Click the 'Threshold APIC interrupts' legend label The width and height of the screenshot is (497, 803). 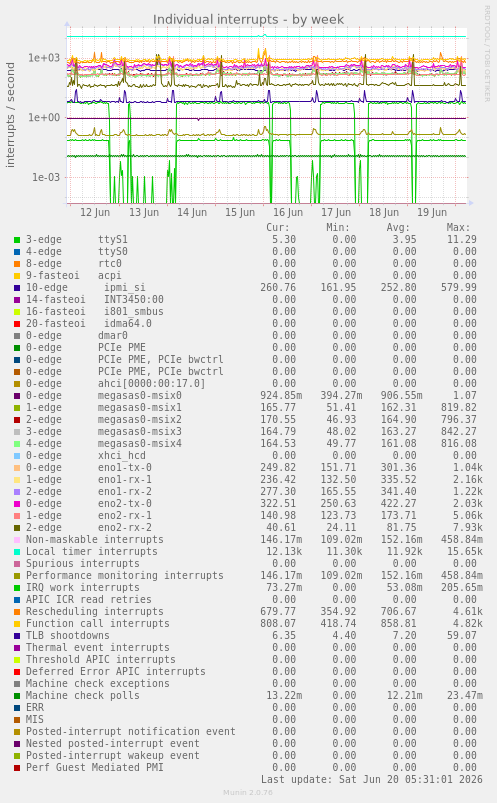pyautogui.click(x=101, y=660)
